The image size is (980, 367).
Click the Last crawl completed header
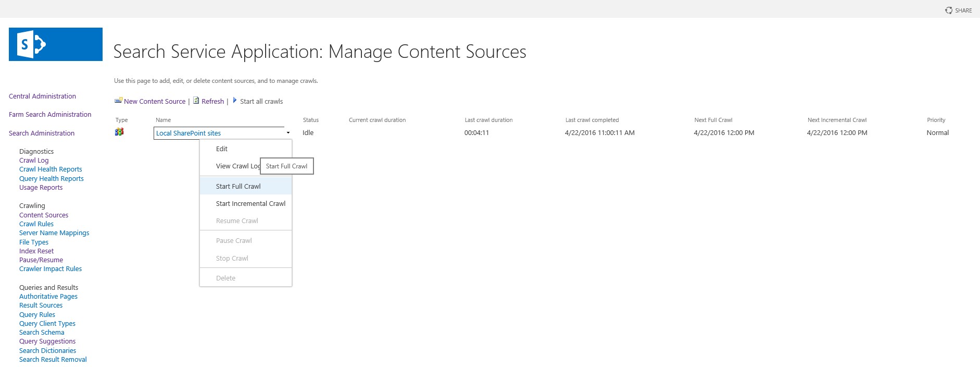click(592, 120)
